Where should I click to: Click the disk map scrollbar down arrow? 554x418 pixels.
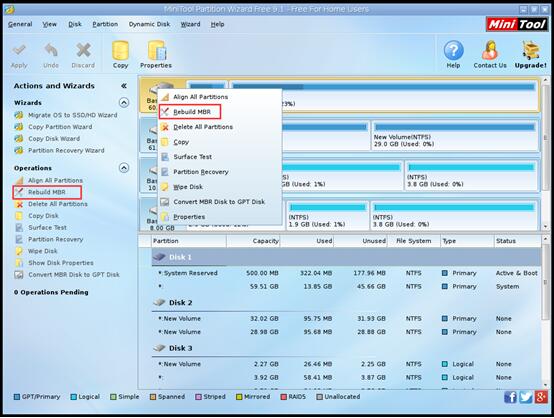pyautogui.click(x=546, y=226)
